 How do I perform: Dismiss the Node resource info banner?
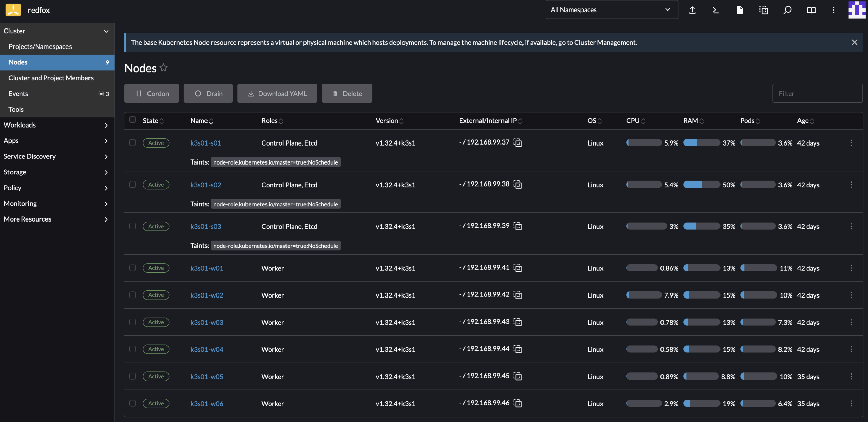click(x=854, y=42)
